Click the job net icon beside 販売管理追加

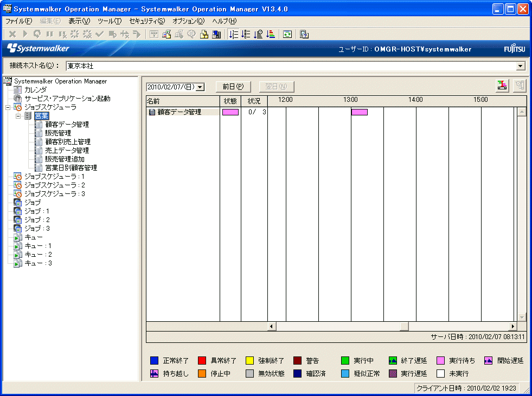coord(39,159)
